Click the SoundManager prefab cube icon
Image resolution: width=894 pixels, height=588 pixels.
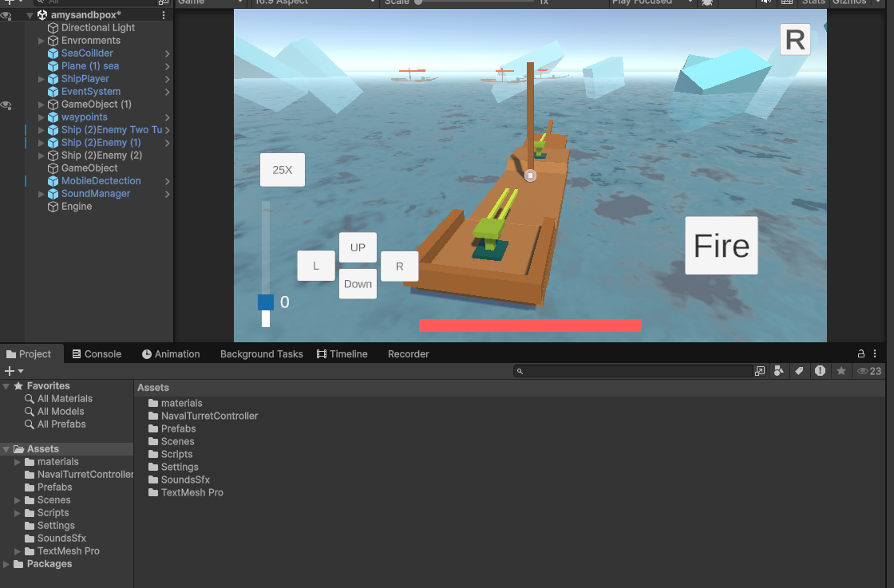(53, 194)
